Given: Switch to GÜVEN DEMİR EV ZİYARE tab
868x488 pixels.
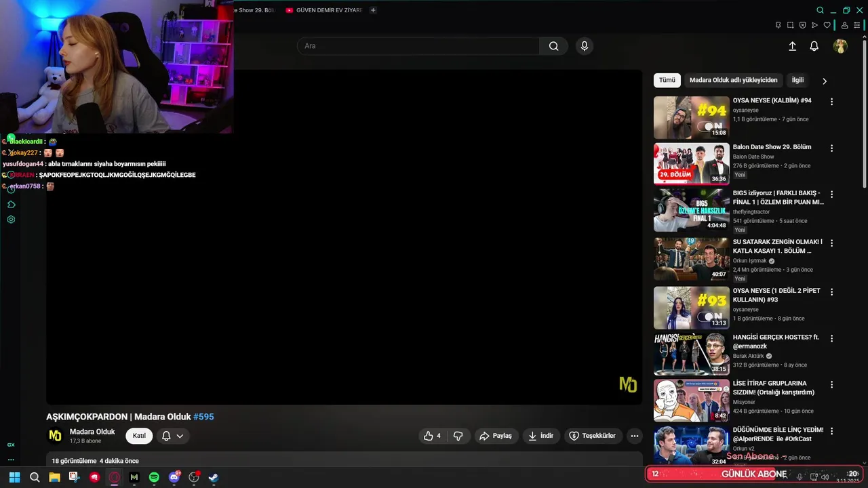Looking at the screenshot, I should point(324,10).
